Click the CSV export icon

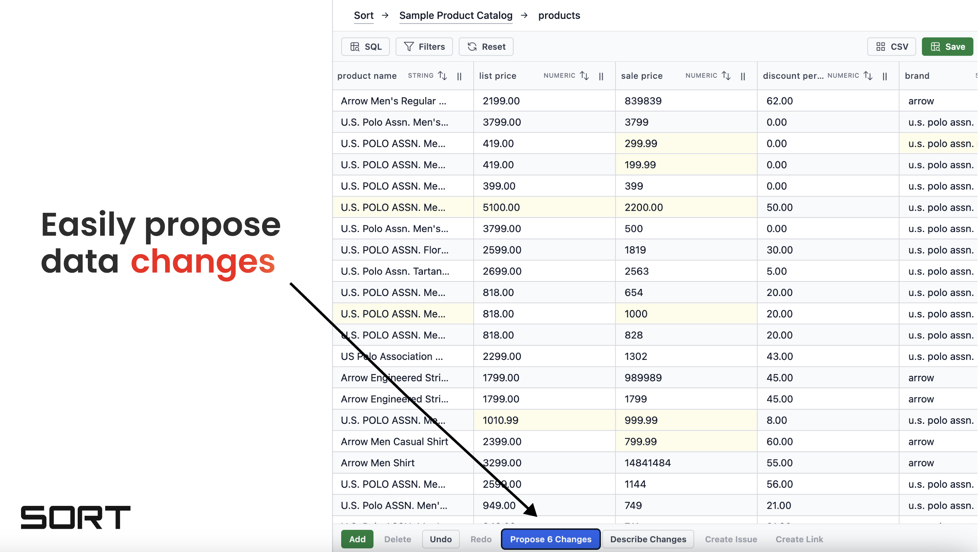coord(893,46)
